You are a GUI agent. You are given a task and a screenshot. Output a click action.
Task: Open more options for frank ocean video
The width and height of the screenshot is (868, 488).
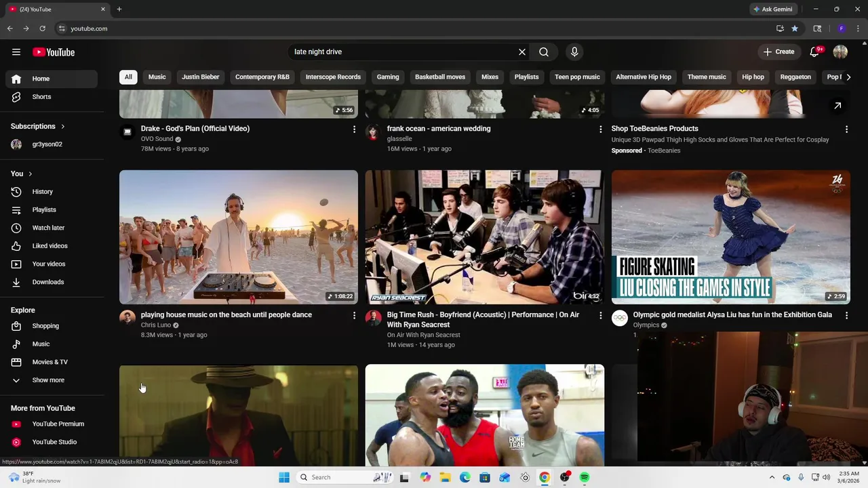click(x=600, y=129)
